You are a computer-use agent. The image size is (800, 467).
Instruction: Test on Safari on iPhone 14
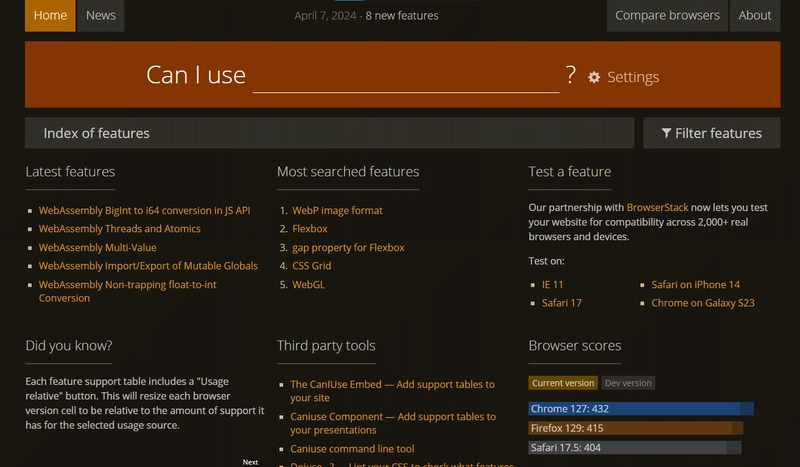[x=695, y=285]
